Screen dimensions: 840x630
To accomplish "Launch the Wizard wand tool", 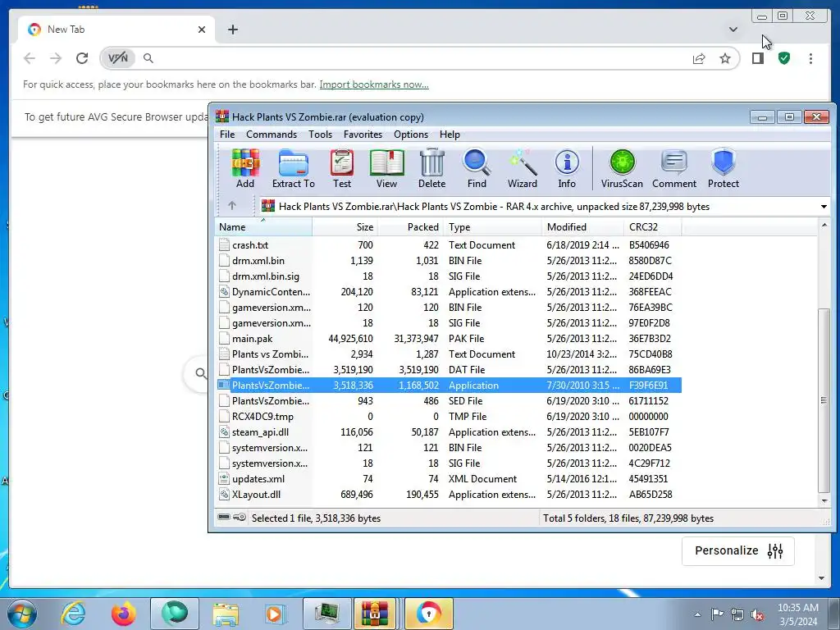I will pos(523,169).
